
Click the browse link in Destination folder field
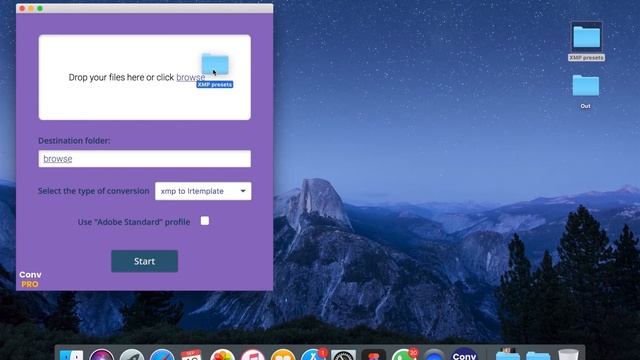(58, 159)
